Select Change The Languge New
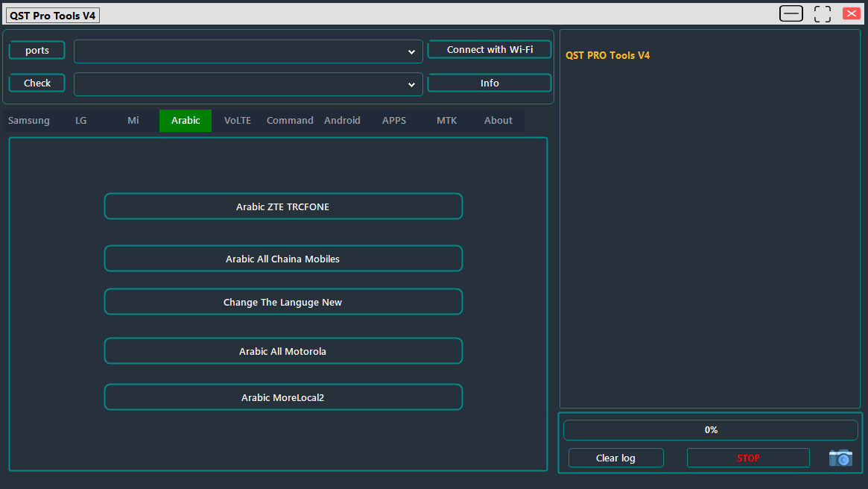Image resolution: width=868 pixels, height=489 pixels. pyautogui.click(x=283, y=302)
